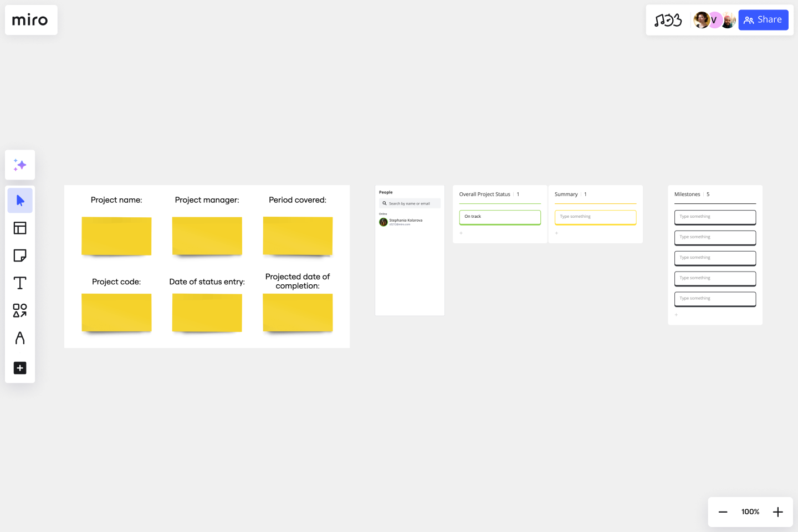Viewport: 798px width, 532px height.
Task: Click the Summary Type something field
Action: pyautogui.click(x=595, y=217)
